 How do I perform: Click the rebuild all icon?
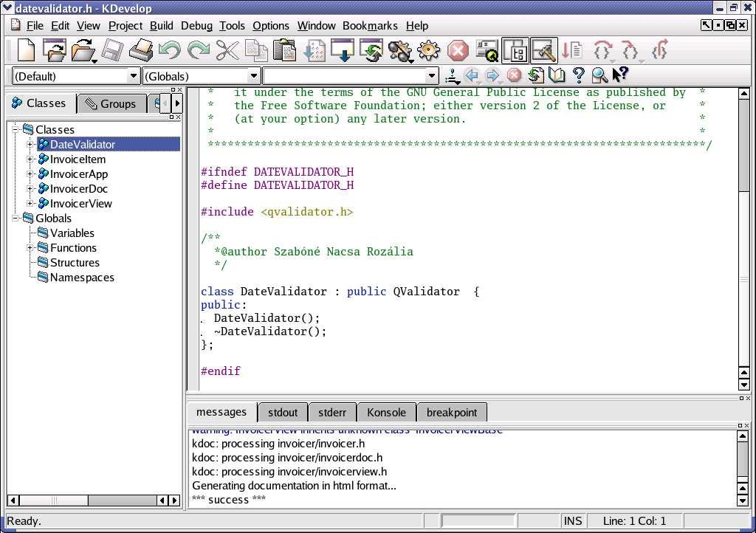click(x=371, y=50)
